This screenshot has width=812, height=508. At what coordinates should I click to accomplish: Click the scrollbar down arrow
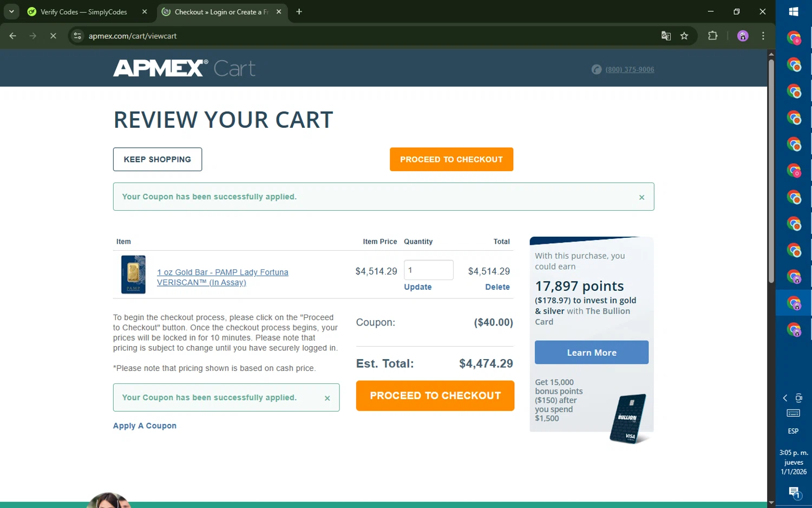771,503
